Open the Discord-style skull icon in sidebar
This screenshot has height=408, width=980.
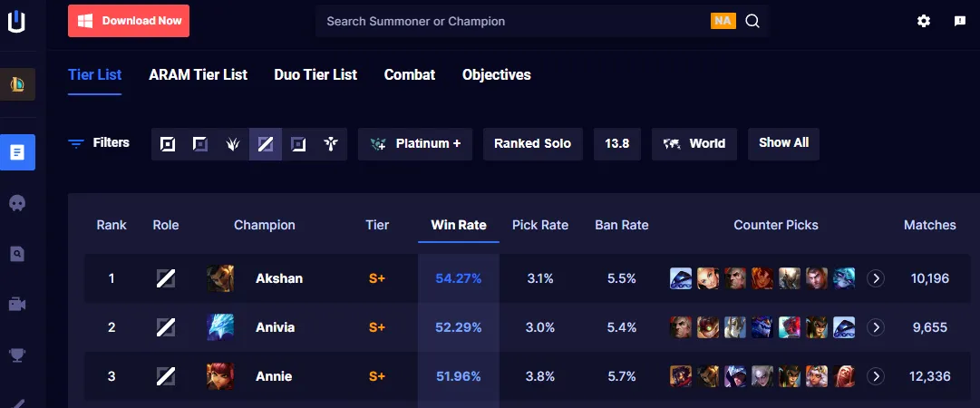(x=17, y=203)
